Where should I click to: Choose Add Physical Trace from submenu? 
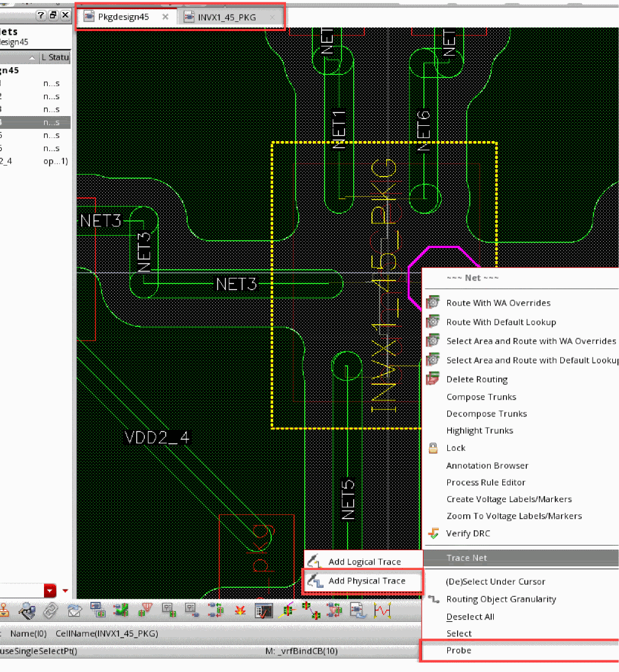coord(367,581)
